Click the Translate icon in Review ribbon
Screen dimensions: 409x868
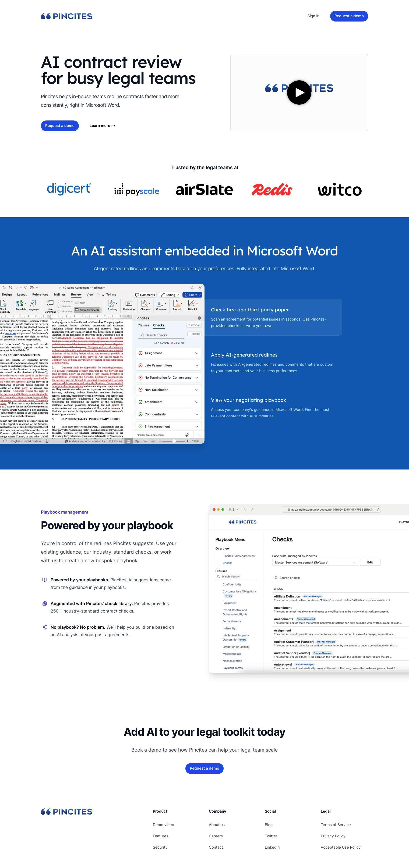point(20,303)
